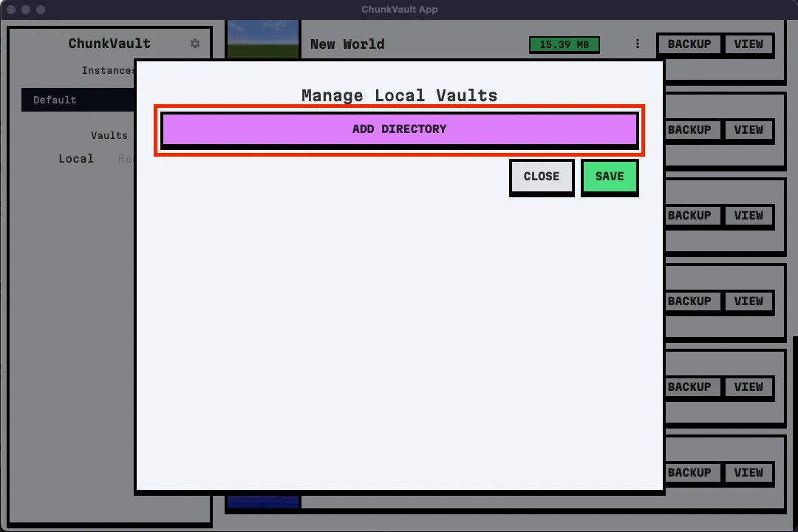Close the Manage Local Vaults dialog
Image resolution: width=798 pixels, height=532 pixels.
(542, 177)
